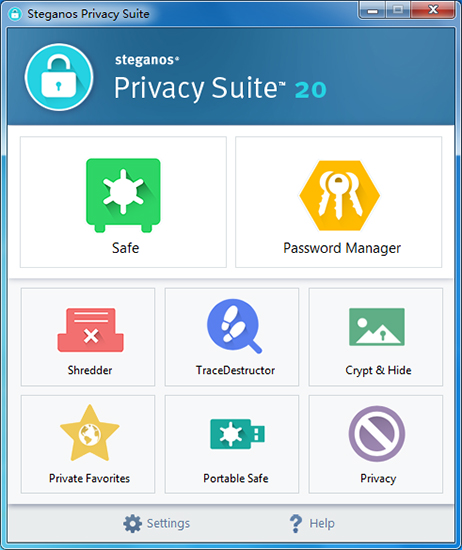Open the red Shredder icon

click(91, 330)
